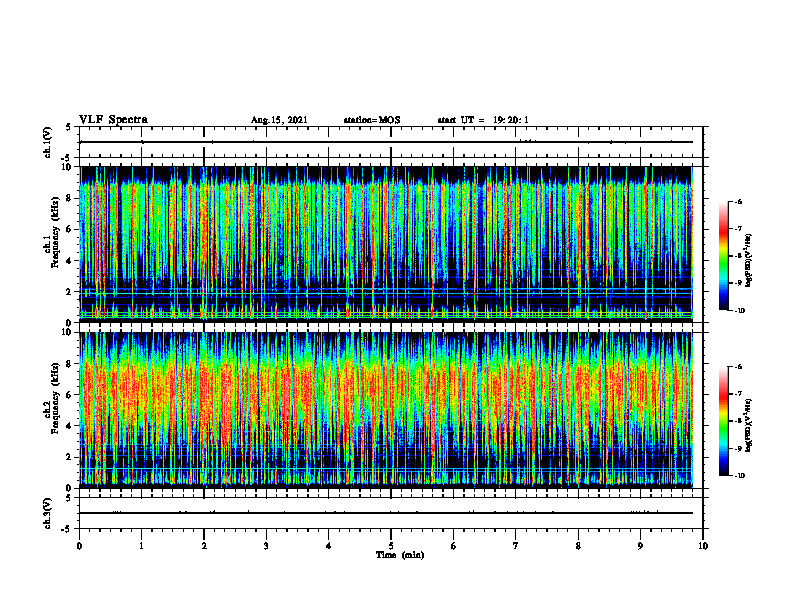Click the ch.2 spectrogram color bar
792x612 pixels.
coord(724,421)
